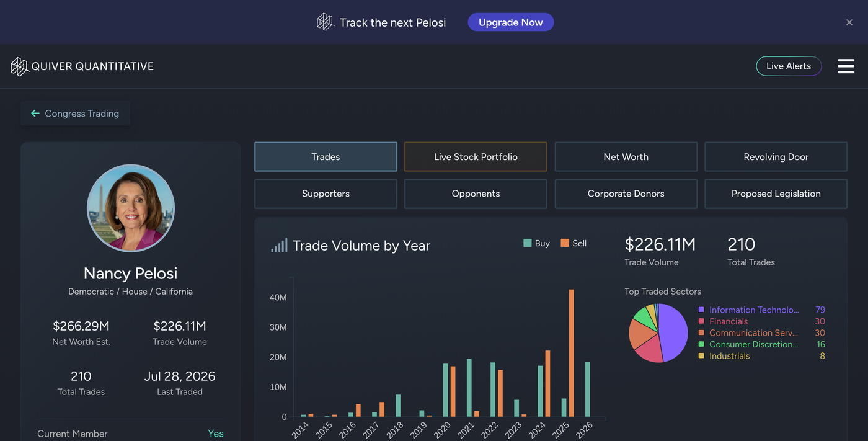This screenshot has height=441, width=868.
Task: Switch to the Net Worth tab
Action: click(626, 157)
